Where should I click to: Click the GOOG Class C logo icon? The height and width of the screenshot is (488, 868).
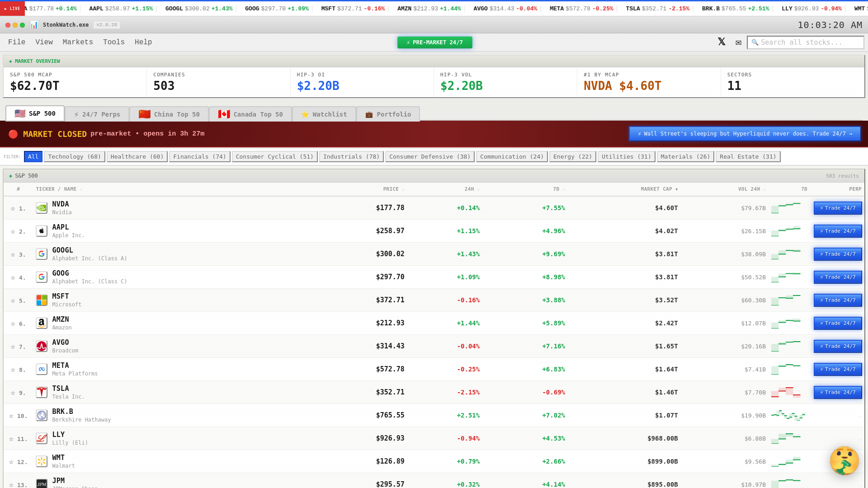pyautogui.click(x=42, y=277)
